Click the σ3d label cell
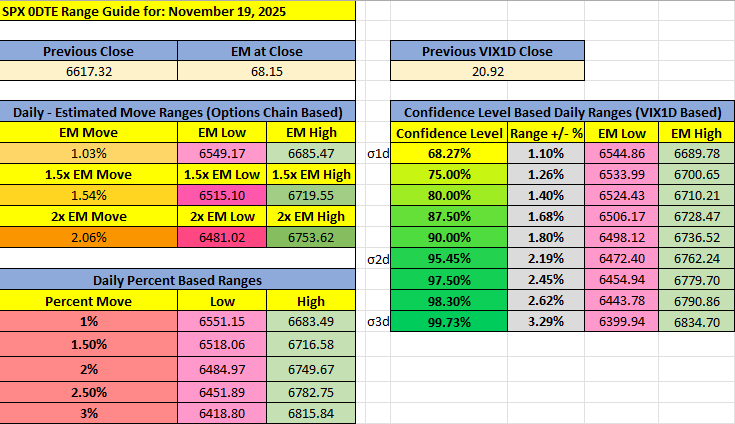 378,322
